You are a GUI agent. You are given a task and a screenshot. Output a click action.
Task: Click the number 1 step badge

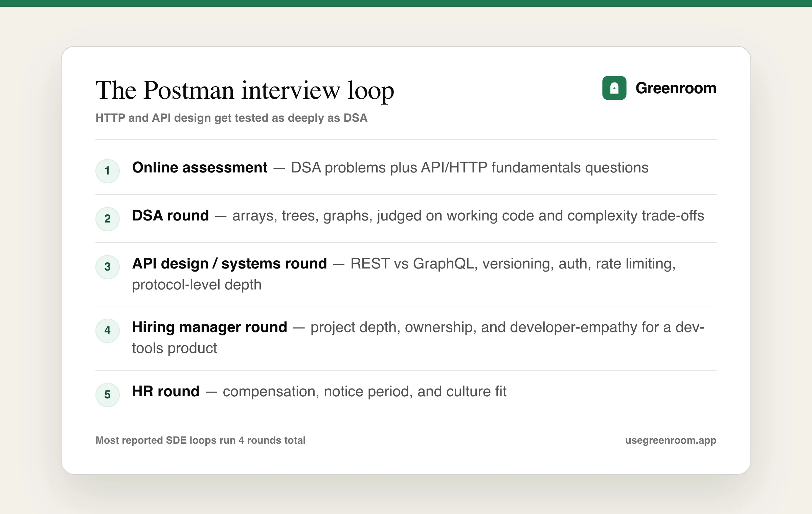pyautogui.click(x=108, y=171)
